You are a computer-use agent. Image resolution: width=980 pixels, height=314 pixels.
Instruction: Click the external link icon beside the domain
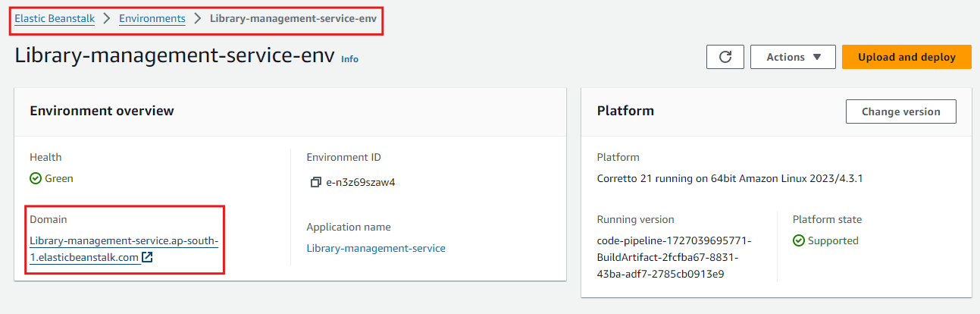click(x=148, y=257)
